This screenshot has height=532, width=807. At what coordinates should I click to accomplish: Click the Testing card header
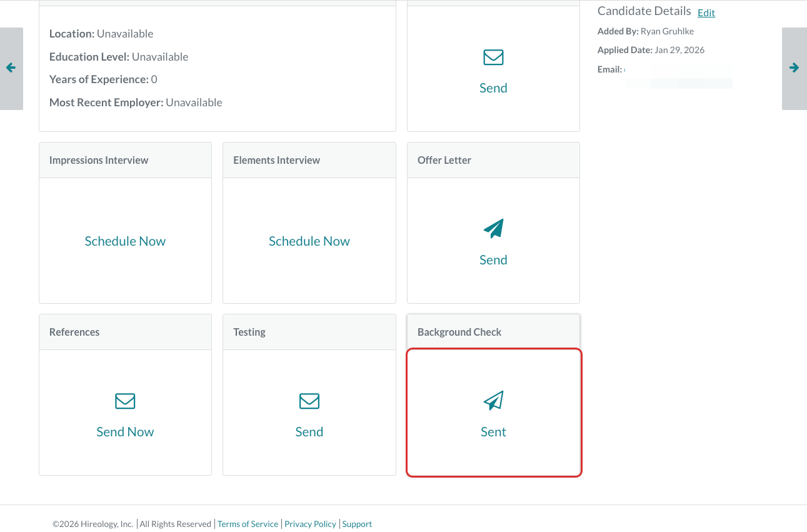pos(309,332)
